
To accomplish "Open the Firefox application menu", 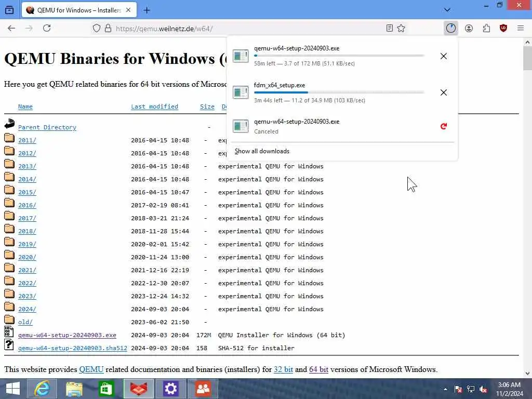I will pos(521,28).
